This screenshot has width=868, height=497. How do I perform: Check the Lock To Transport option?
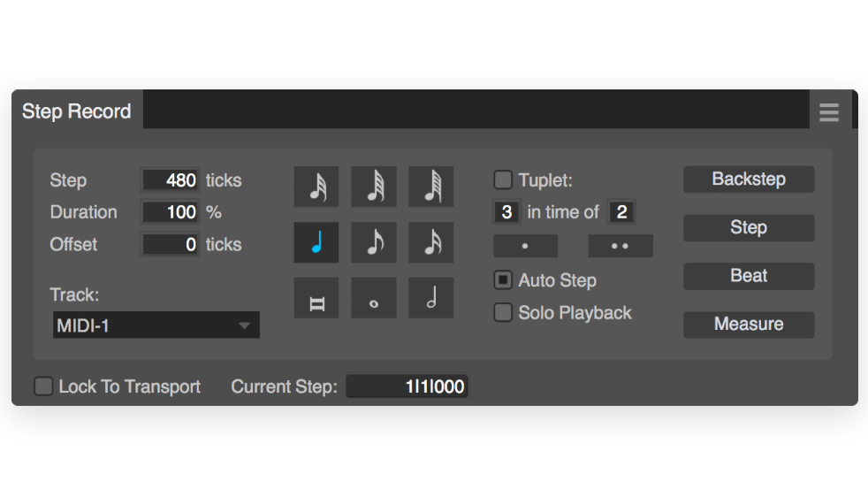pos(43,386)
